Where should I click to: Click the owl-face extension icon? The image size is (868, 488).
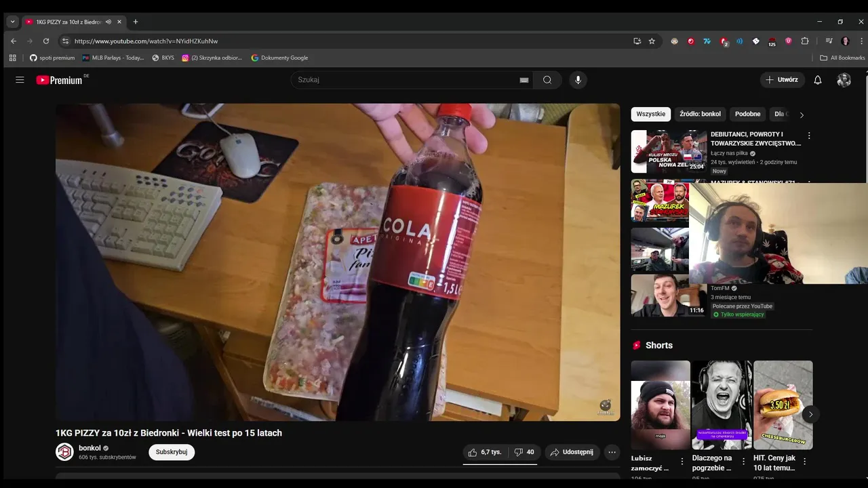674,41
